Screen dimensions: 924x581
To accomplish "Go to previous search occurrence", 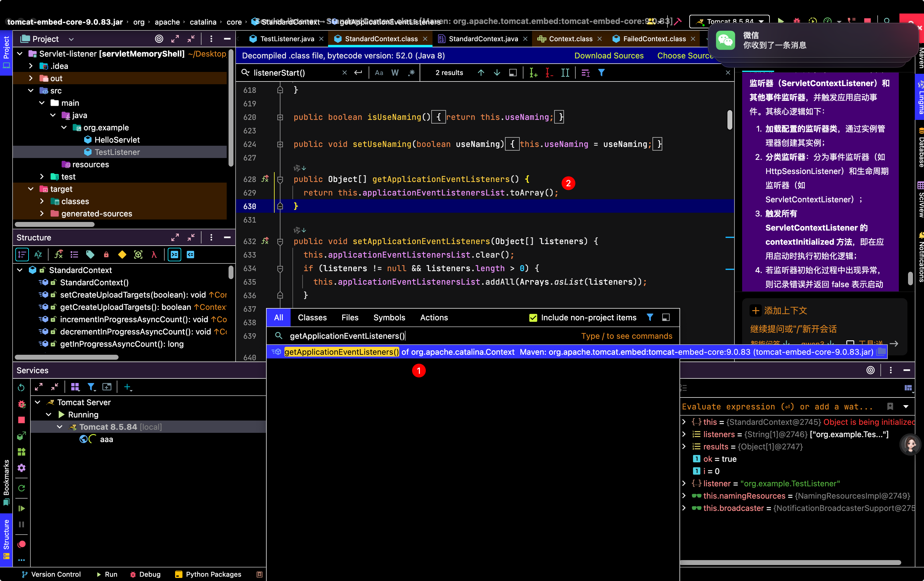I will click(481, 73).
